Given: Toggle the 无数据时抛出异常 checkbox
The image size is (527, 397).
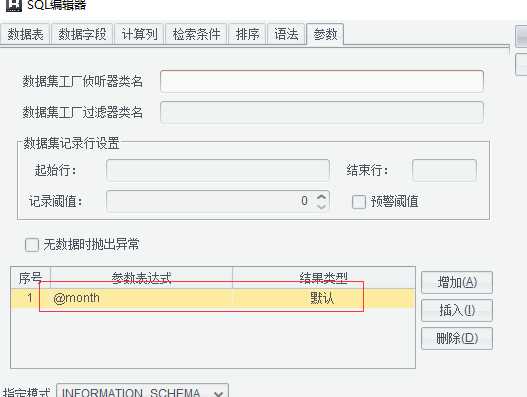Looking at the screenshot, I should click(32, 244).
